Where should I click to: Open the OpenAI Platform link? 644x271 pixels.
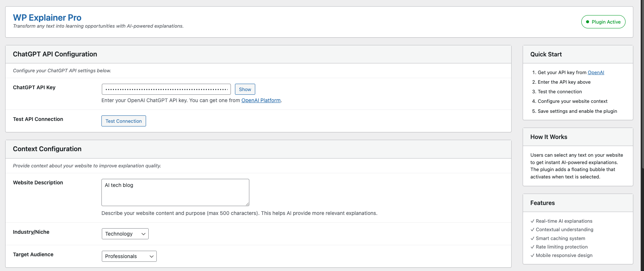pyautogui.click(x=261, y=100)
